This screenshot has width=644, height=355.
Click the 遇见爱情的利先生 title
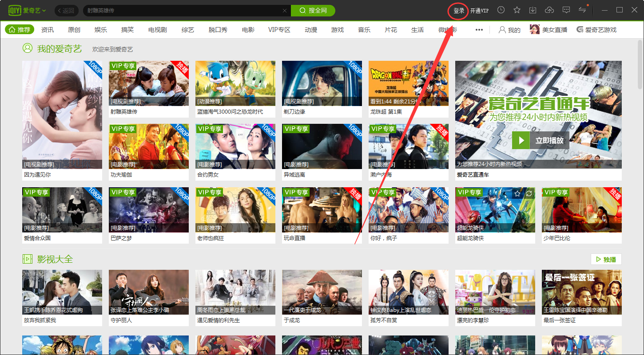point(219,320)
